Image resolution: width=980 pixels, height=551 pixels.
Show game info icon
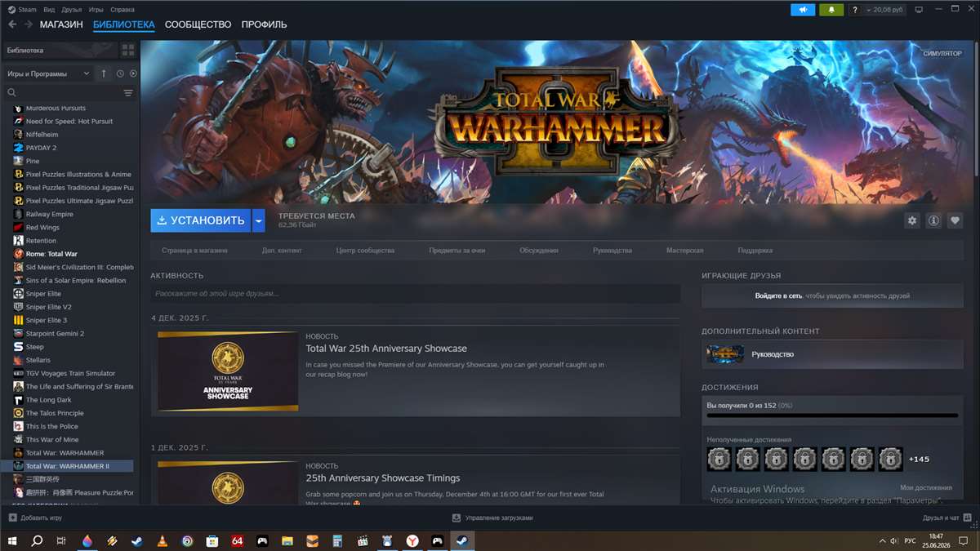933,220
